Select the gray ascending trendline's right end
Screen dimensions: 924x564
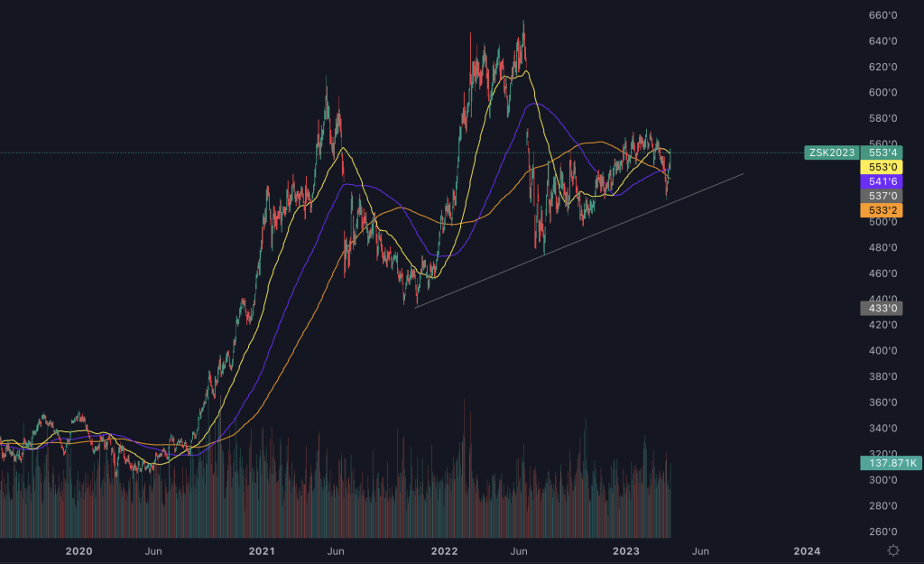(743, 173)
